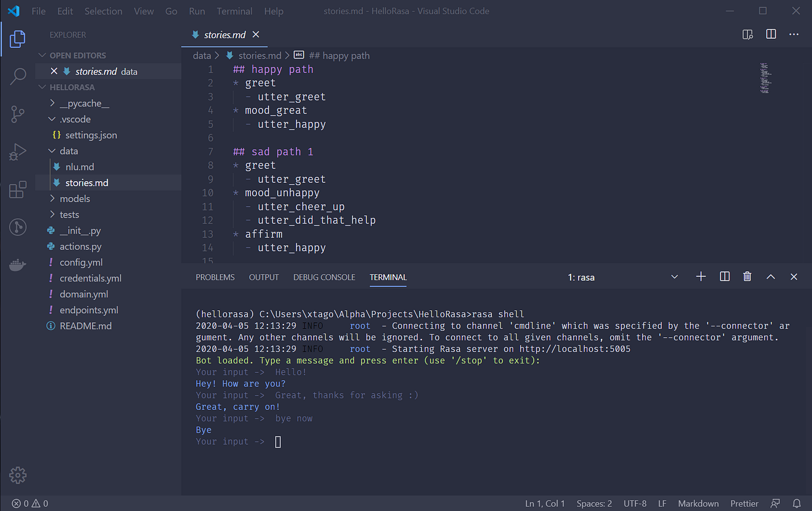Create a new terminal with the plus icon
Screen dimensions: 812x511
(700, 276)
